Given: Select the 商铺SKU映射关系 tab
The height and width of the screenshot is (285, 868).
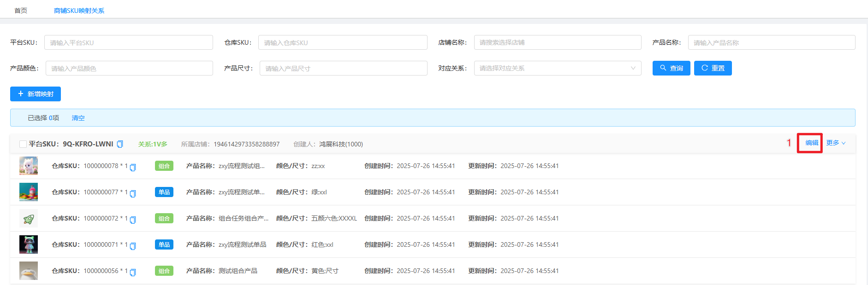Looking at the screenshot, I should 79,11.
